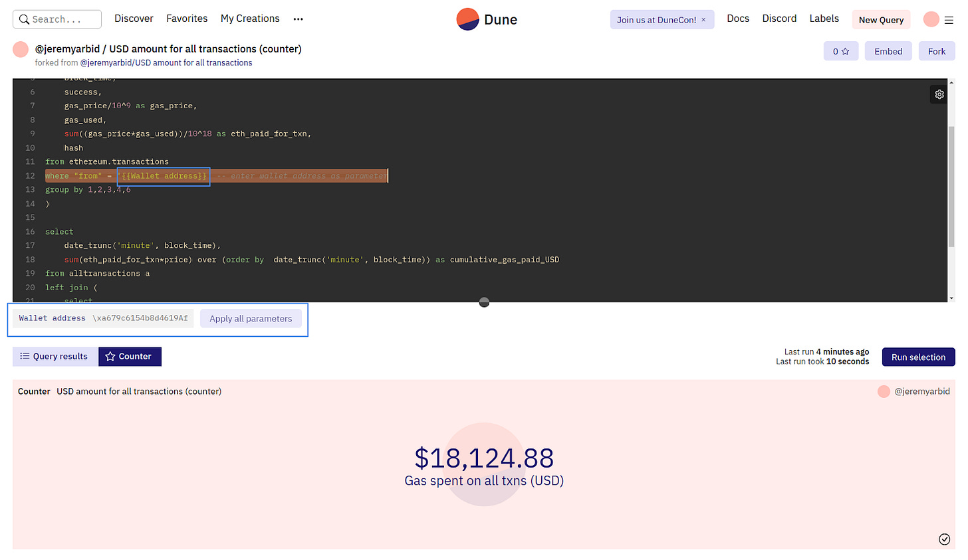968x560 pixels.
Task: Focus the Search input field
Action: coord(57,19)
